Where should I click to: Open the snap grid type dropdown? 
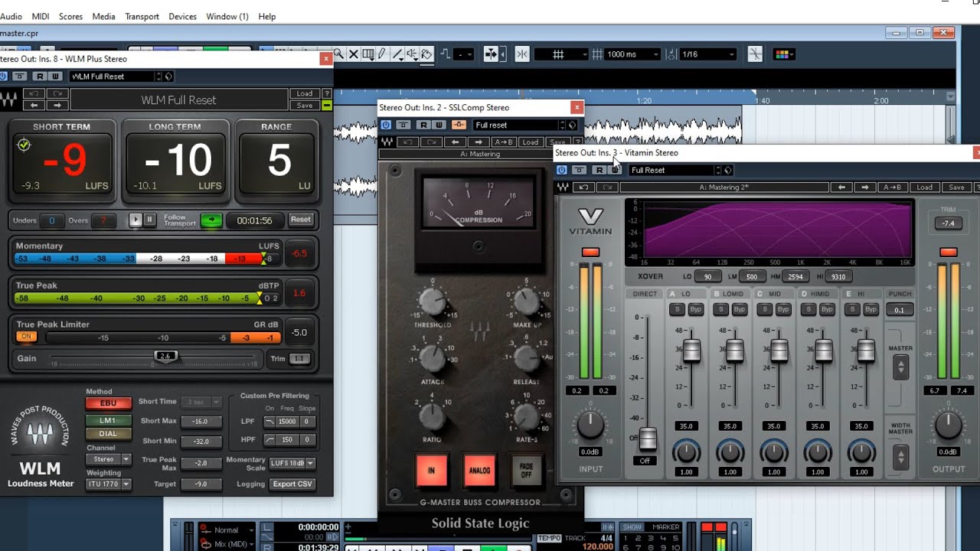click(x=561, y=54)
